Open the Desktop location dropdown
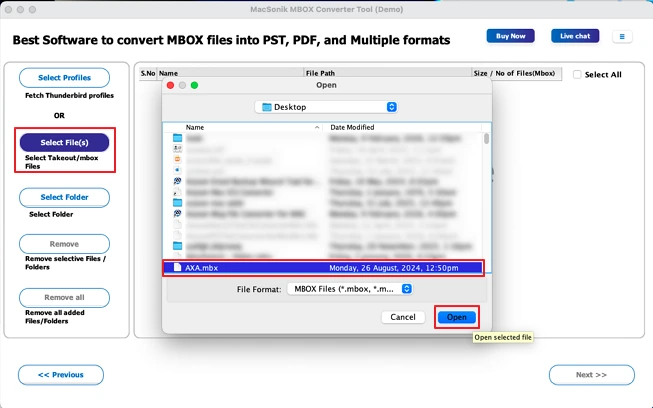 pyautogui.click(x=326, y=107)
